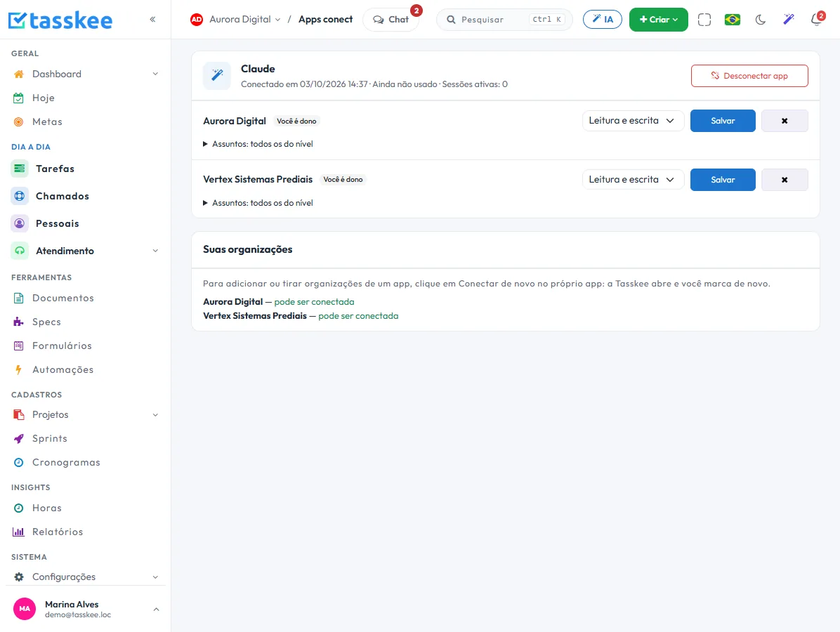
Task: Open Vertex Sistemas Prediais permission dropdown
Action: pyautogui.click(x=633, y=180)
